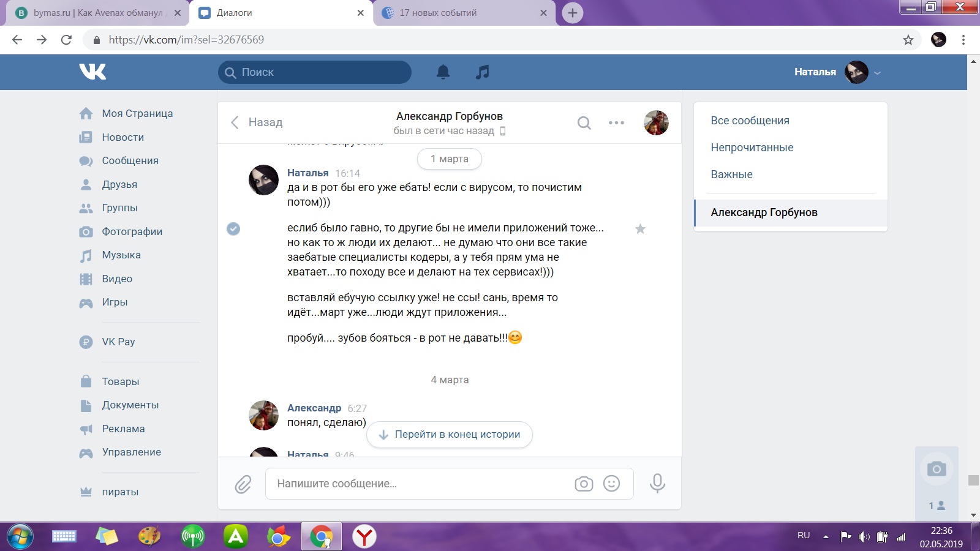Switch to the Непрочитанные messages filter
The height and width of the screenshot is (551, 980).
tap(752, 148)
